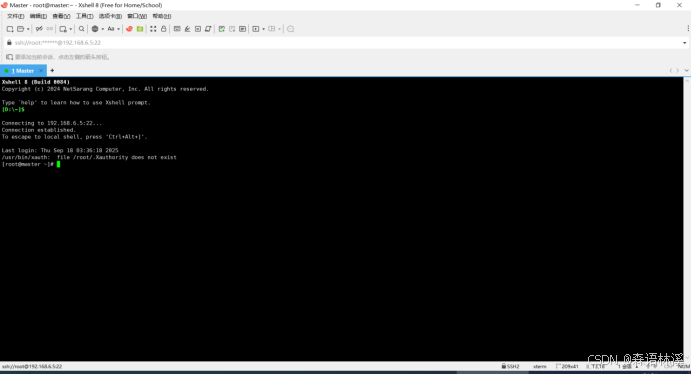Screen dimensions: 692x374
Task: Click the highlighter pen icon
Action: 188,29
